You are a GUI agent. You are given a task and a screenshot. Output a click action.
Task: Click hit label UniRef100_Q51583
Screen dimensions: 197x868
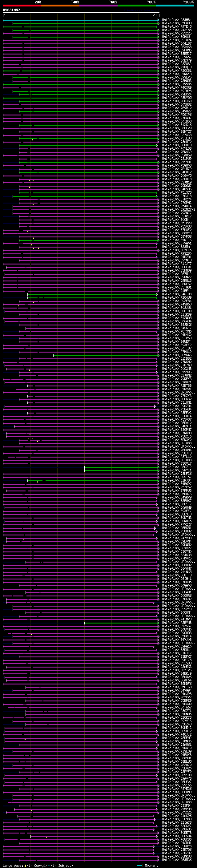(177, 664)
